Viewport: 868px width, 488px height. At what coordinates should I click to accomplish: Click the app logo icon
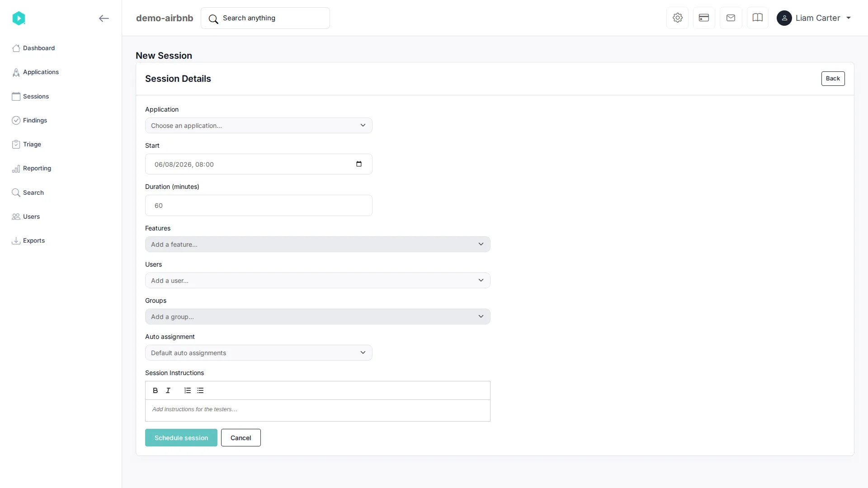(19, 18)
